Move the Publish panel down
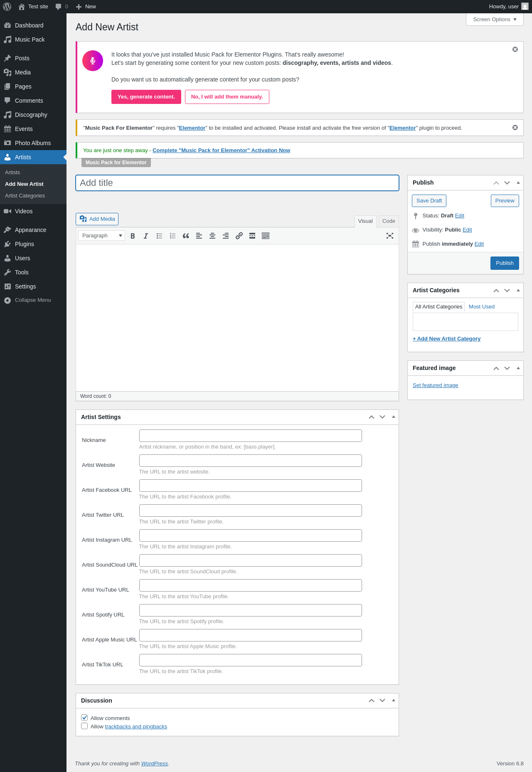This screenshot has width=532, height=772. point(507,183)
